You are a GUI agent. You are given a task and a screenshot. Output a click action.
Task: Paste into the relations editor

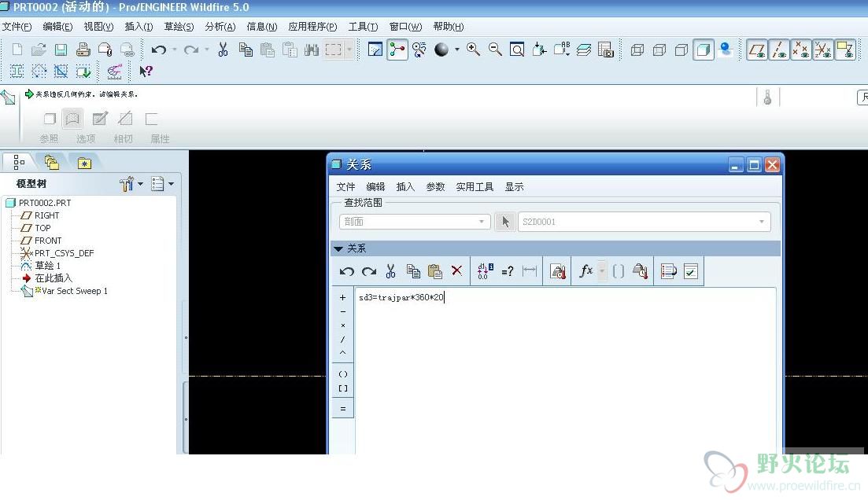[435, 271]
